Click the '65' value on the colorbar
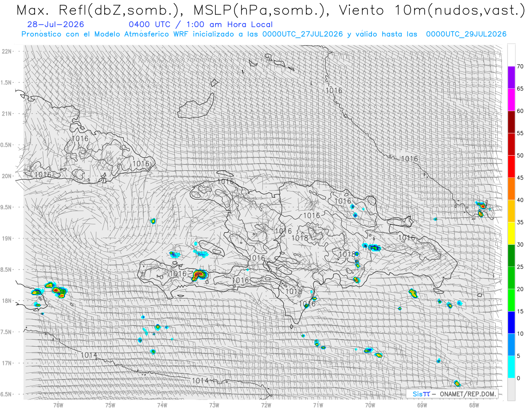532x411 pixels. pyautogui.click(x=520, y=89)
